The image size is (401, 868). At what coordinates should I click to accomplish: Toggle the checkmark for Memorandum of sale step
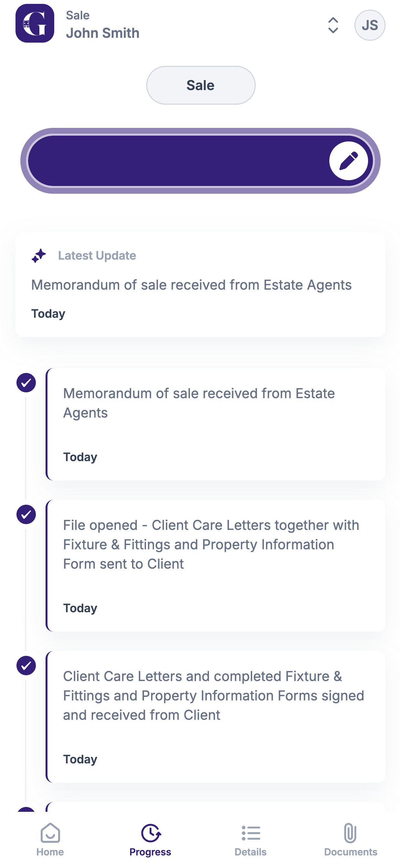tap(26, 382)
